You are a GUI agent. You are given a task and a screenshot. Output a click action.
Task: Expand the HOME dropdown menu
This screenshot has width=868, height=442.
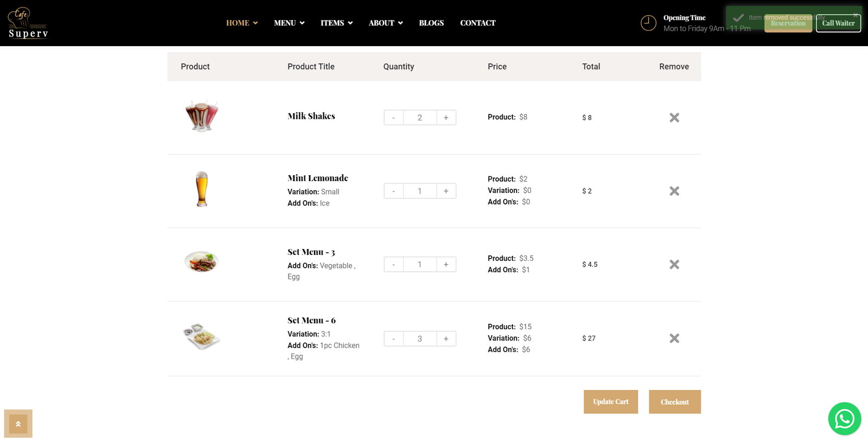click(241, 23)
